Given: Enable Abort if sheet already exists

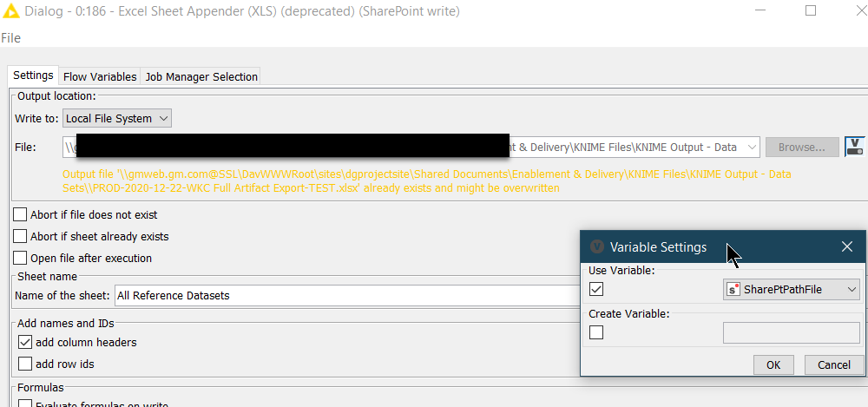Looking at the screenshot, I should point(21,236).
